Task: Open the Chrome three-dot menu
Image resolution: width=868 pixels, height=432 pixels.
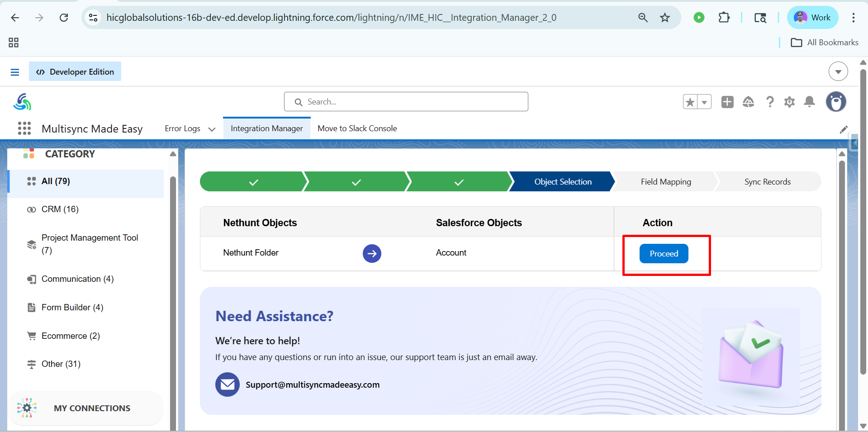Action: [x=854, y=18]
